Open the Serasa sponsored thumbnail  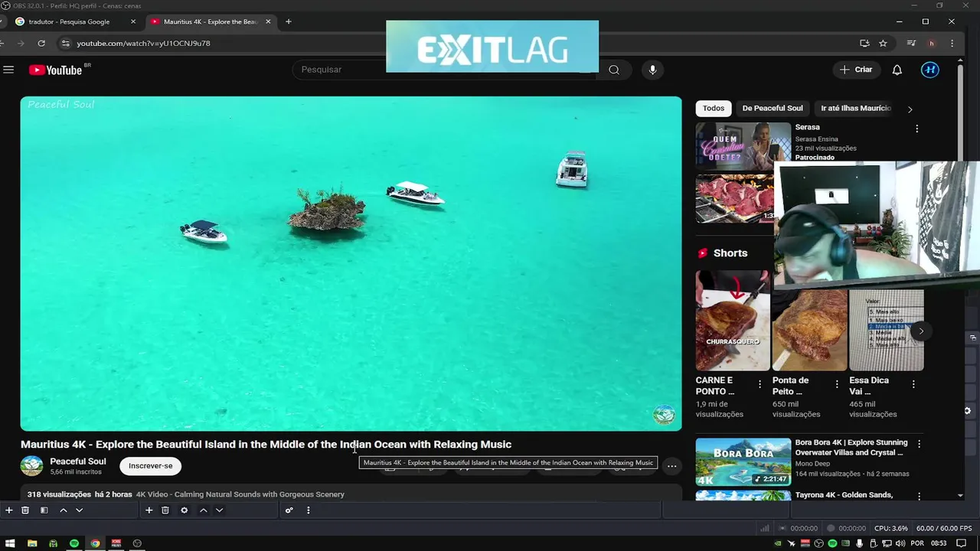[x=743, y=146]
